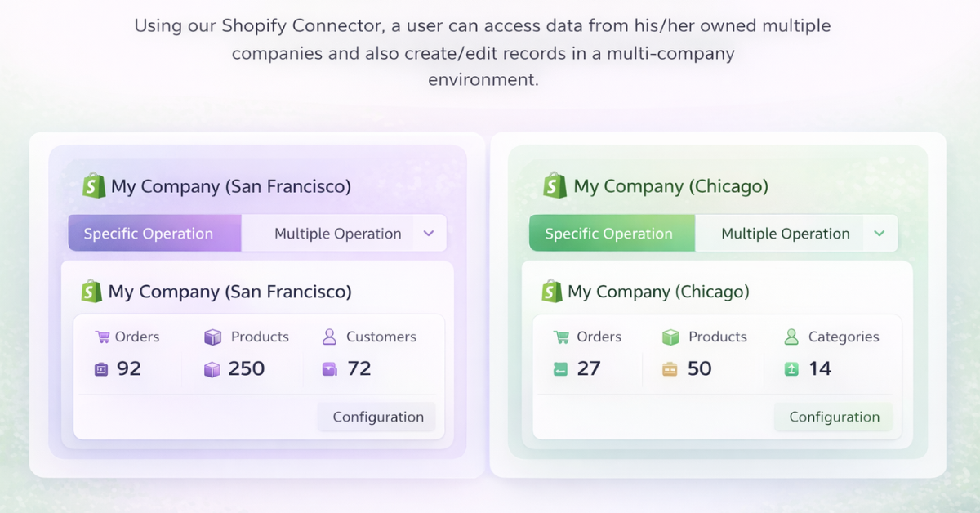Click the icon beside the 250 products count
980x513 pixels.
click(212, 369)
